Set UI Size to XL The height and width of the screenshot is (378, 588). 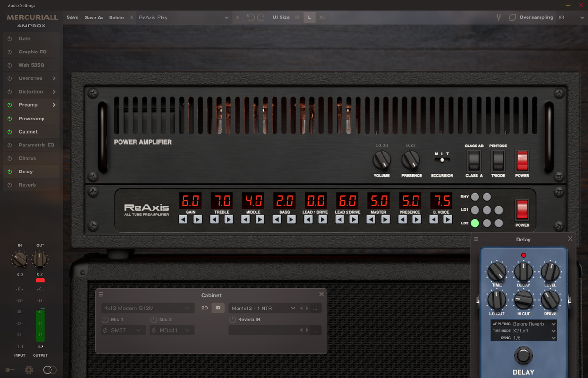pyautogui.click(x=323, y=17)
